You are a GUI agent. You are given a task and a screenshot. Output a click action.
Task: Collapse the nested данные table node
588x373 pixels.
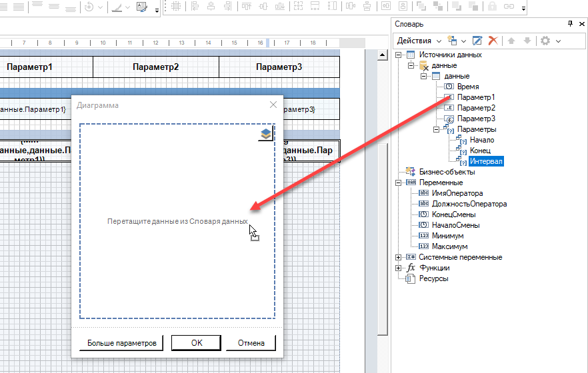point(424,76)
